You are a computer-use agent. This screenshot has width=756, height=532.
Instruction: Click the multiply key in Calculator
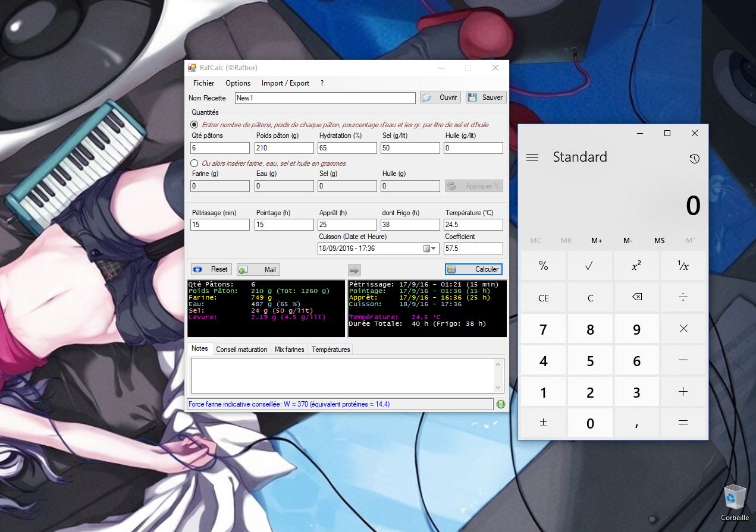[683, 329]
